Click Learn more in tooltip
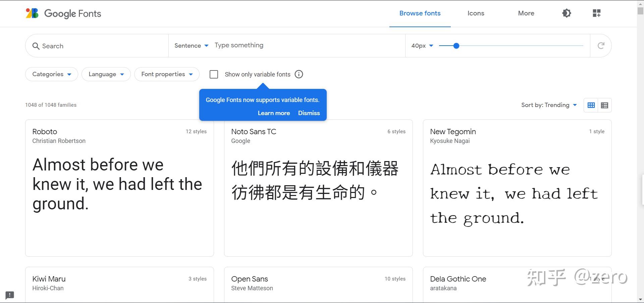This screenshot has height=303, width=644. (x=274, y=113)
